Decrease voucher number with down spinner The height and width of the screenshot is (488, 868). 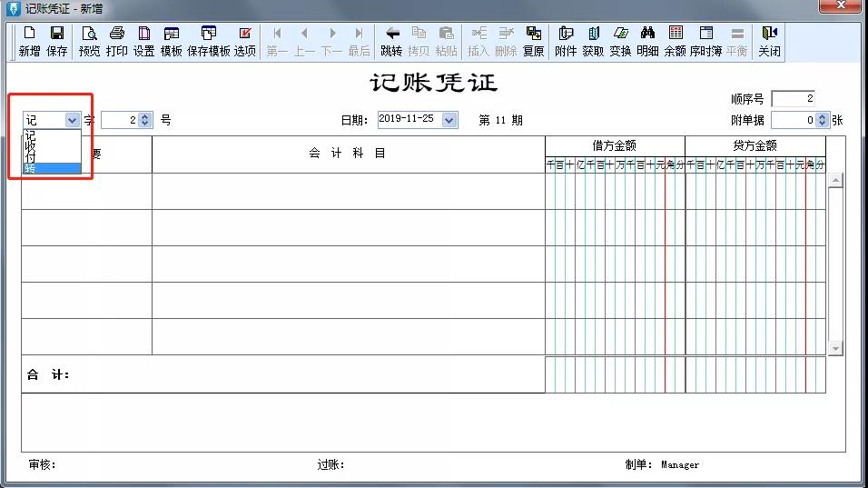click(x=145, y=124)
